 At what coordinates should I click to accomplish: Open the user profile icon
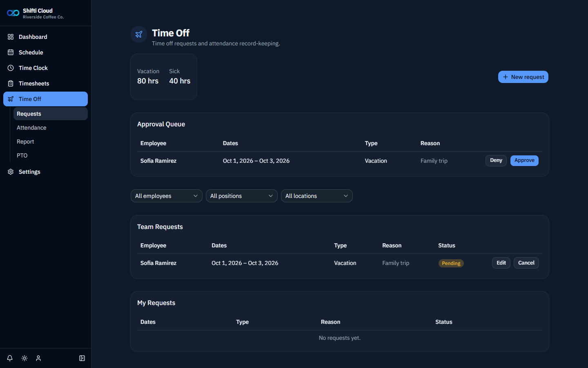pos(38,358)
